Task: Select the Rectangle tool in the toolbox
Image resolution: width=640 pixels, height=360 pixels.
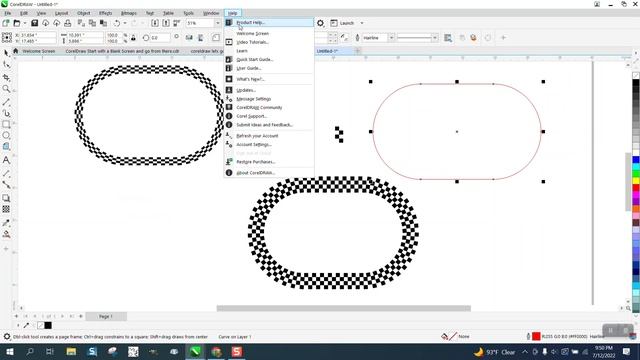Action: (6, 124)
